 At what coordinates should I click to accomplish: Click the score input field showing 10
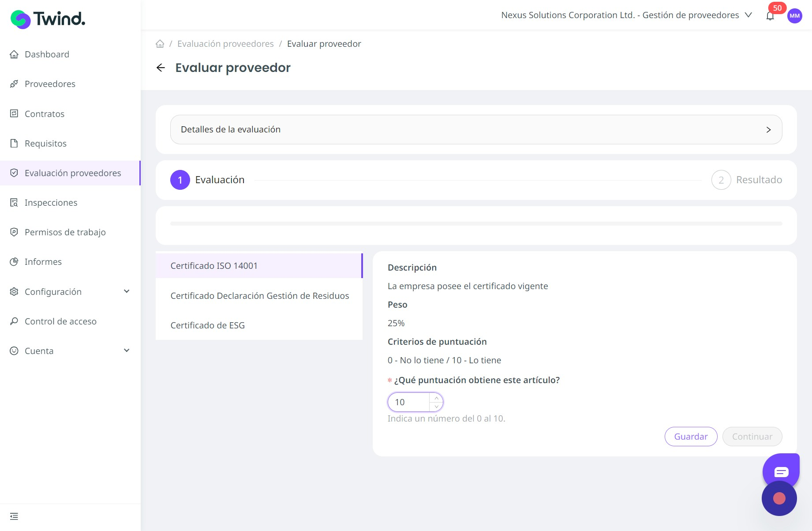click(x=408, y=402)
